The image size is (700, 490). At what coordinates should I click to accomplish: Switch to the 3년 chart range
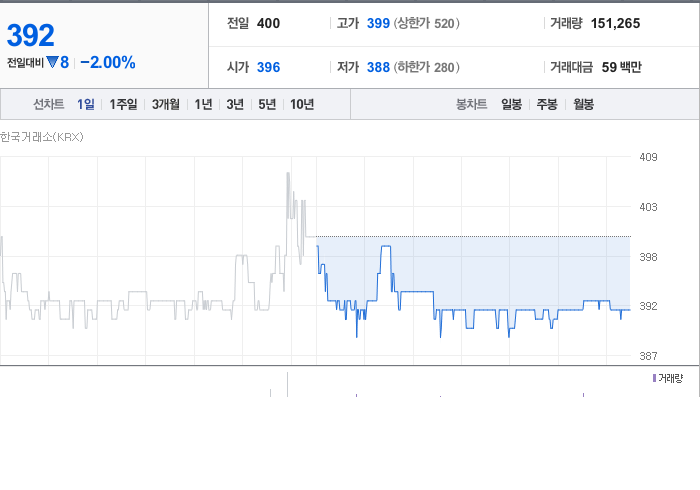235,104
